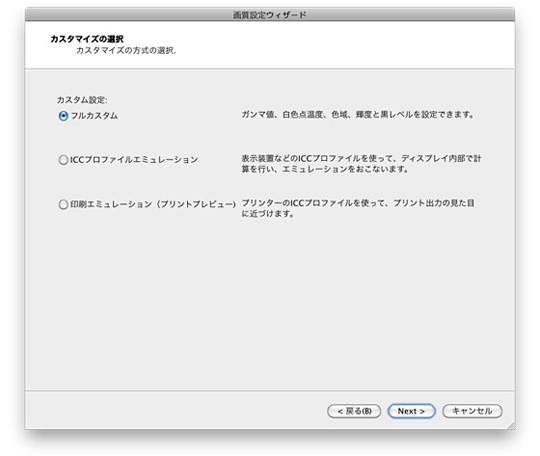
Task: Click the プリンターのICCプロファイル description text
Action: click(358, 203)
